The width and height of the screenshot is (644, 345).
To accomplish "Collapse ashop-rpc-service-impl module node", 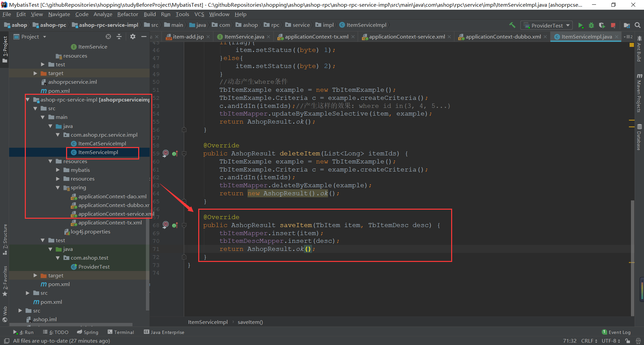I will click(x=28, y=99).
